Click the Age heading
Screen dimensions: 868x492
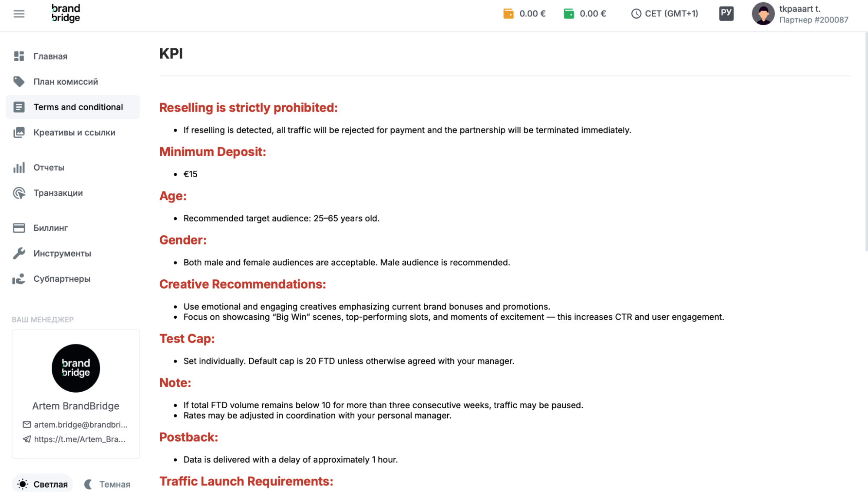pyautogui.click(x=173, y=196)
